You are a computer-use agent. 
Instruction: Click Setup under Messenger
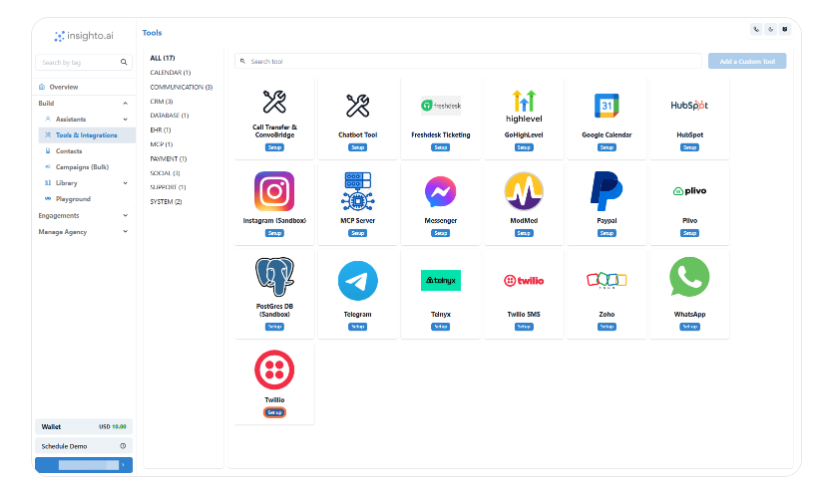pyautogui.click(x=441, y=233)
